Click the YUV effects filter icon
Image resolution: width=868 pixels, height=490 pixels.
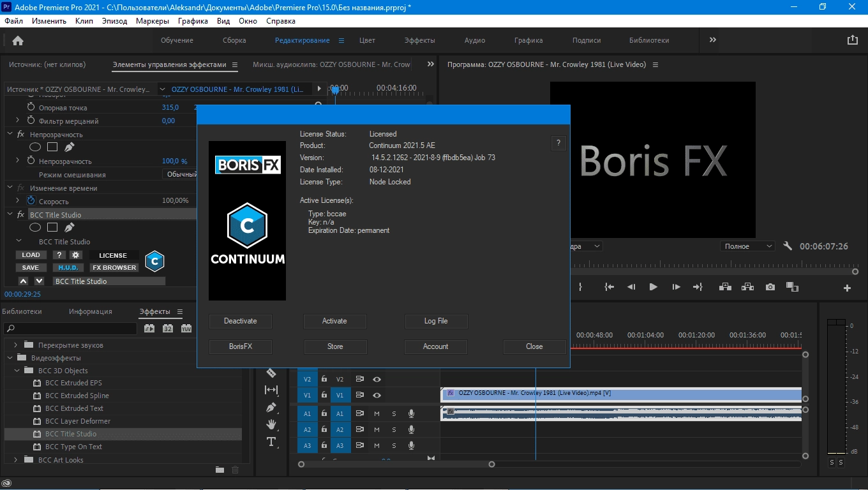tap(186, 329)
